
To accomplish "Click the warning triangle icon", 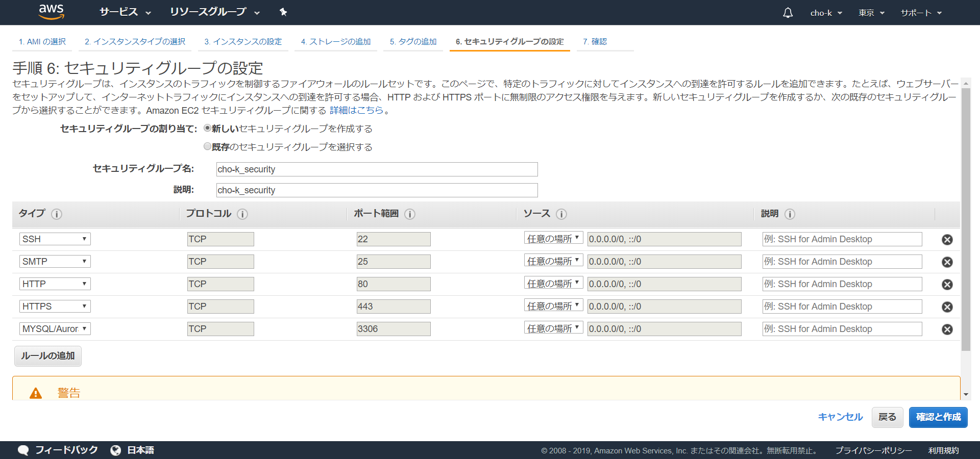I will point(36,393).
